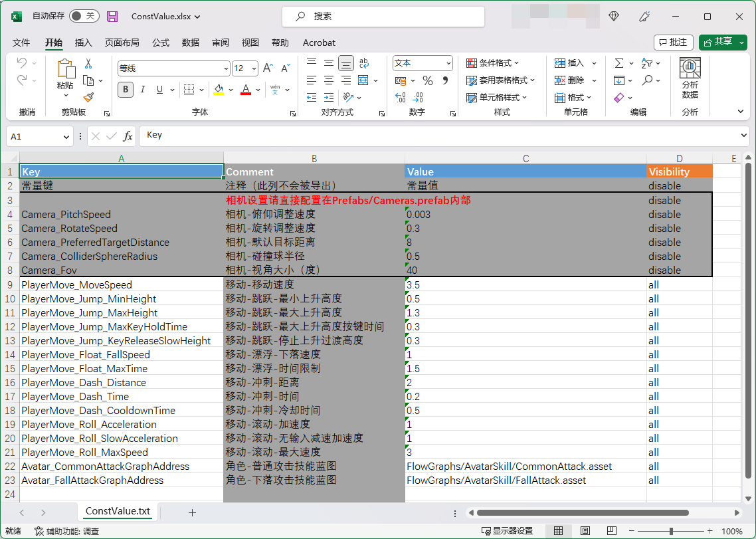Open the File menu tab

pyautogui.click(x=21, y=43)
